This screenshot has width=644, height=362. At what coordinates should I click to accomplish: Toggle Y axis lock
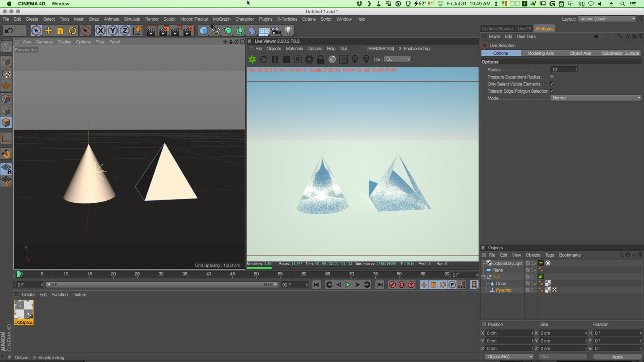pos(113,31)
